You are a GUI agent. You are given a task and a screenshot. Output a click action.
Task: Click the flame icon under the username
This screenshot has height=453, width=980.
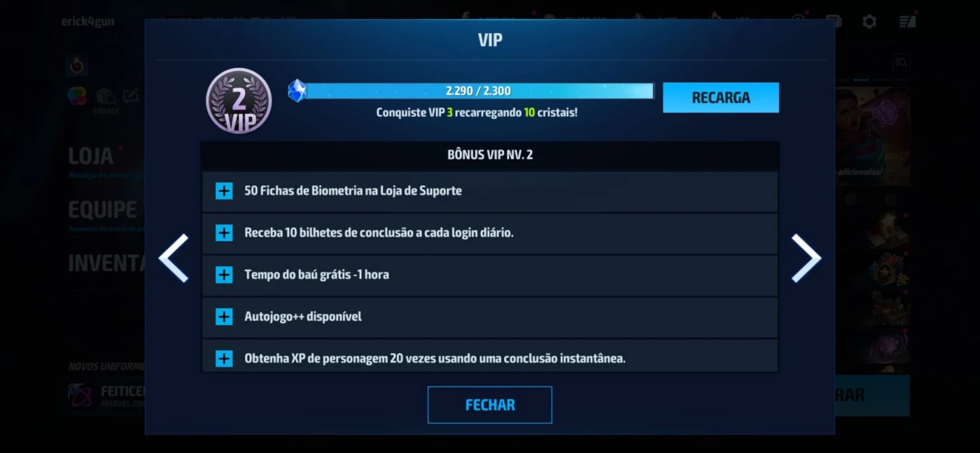[76, 66]
